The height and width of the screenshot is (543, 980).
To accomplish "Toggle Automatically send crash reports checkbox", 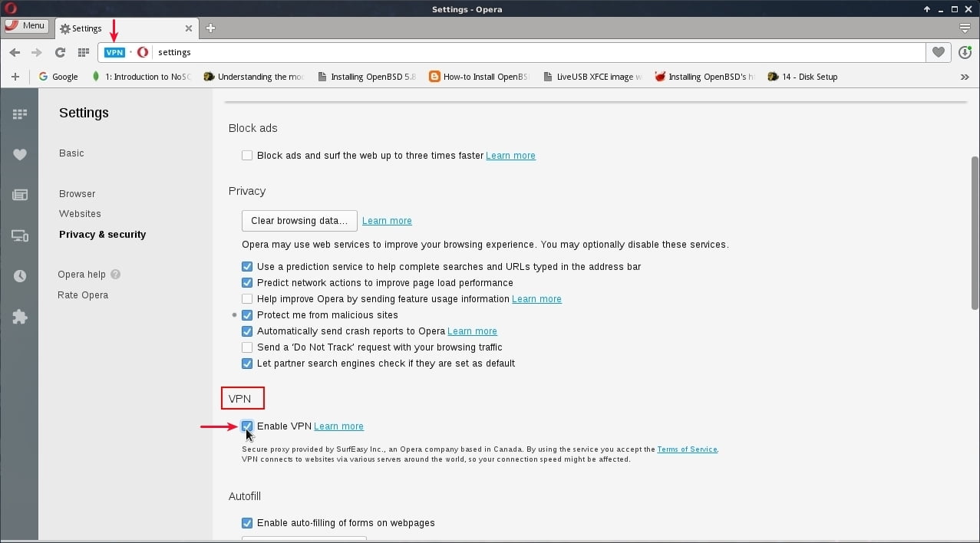I will pos(247,331).
